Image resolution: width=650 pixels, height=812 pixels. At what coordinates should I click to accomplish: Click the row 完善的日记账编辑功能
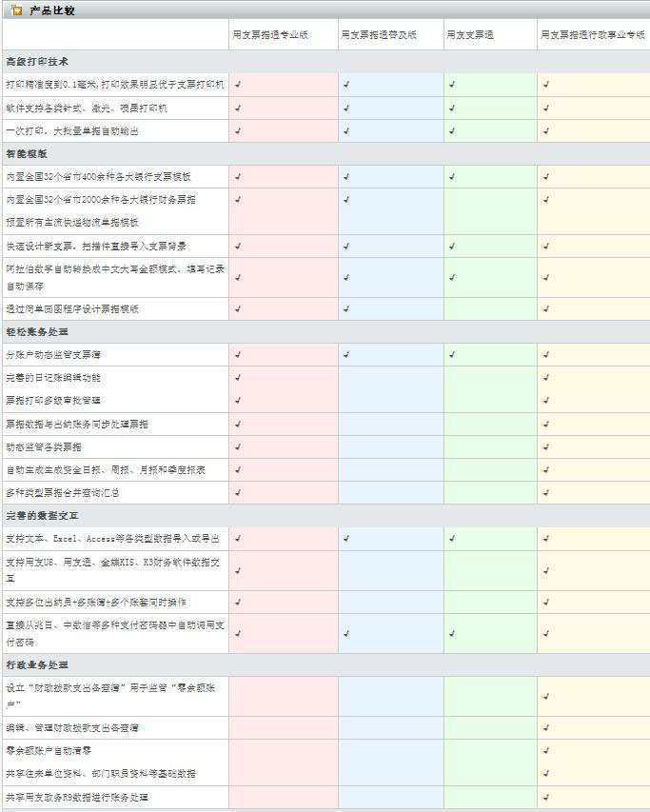point(326,378)
